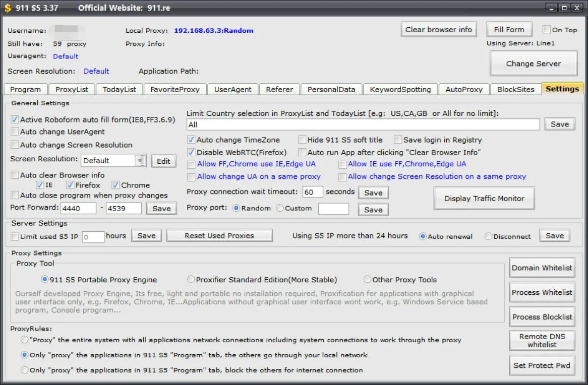
Task: Select the FavoriteProxy tab
Action: pyautogui.click(x=175, y=89)
